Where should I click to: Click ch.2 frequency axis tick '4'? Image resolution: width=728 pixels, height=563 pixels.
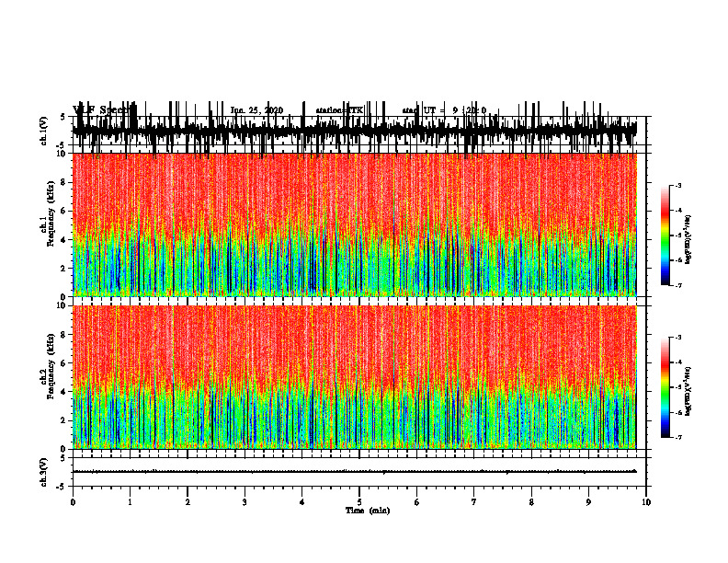point(64,392)
